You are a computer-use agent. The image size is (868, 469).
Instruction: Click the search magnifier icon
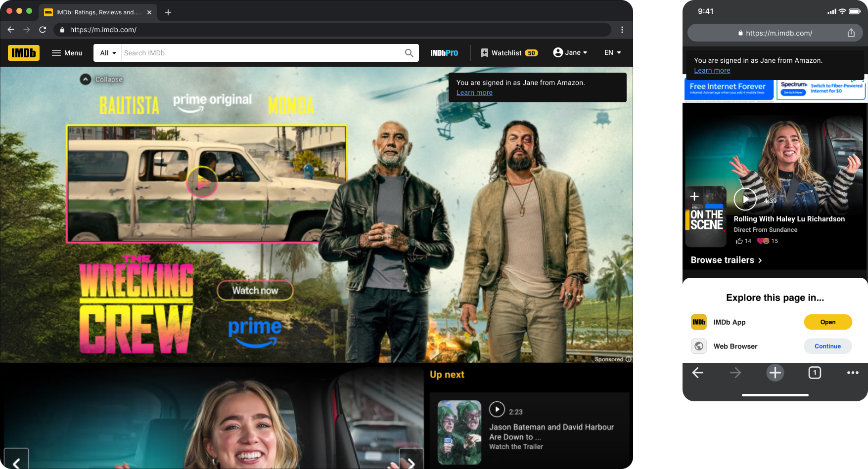(409, 53)
